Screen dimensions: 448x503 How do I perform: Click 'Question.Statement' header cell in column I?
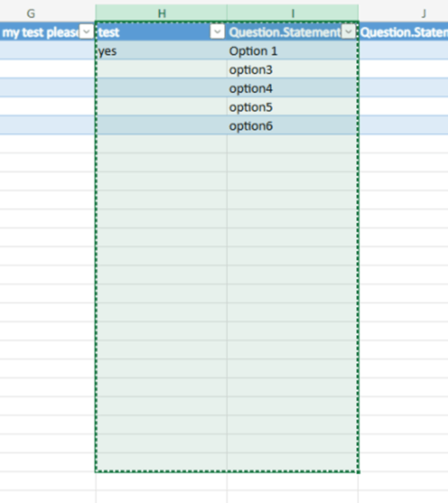pos(293,32)
